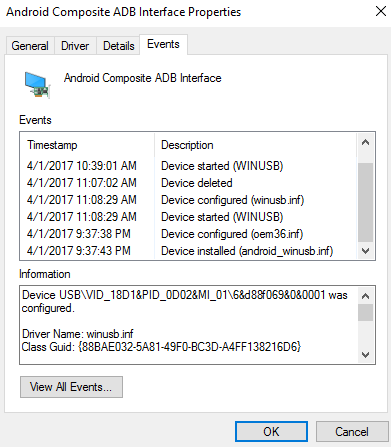Select the Device installed (android_winusb.inf) event
The height and width of the screenshot is (447, 391).
pos(189,251)
